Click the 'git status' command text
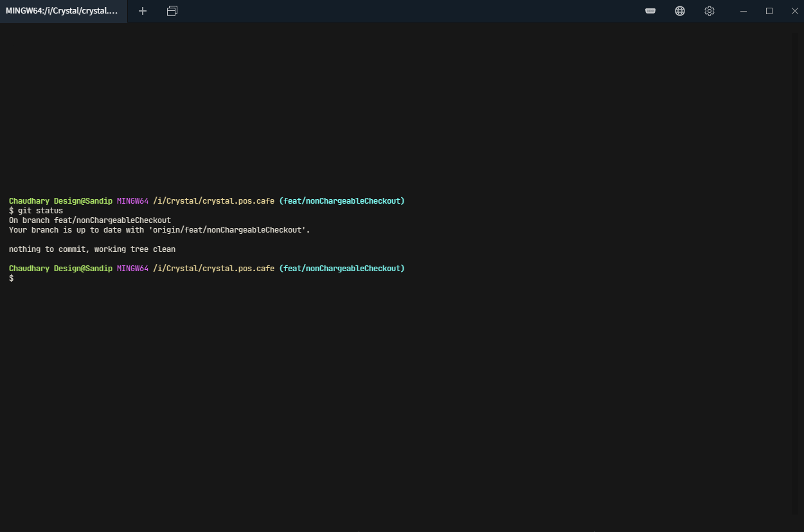This screenshot has width=804, height=532. click(x=40, y=211)
